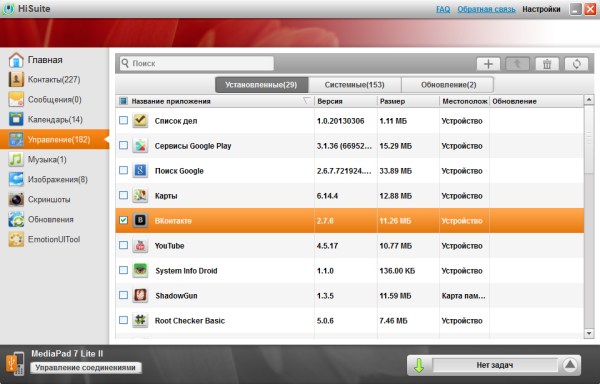Screen dimensions: 600x384
Task: Open Скриншоты camera icon in sidebar
Action: 16,199
